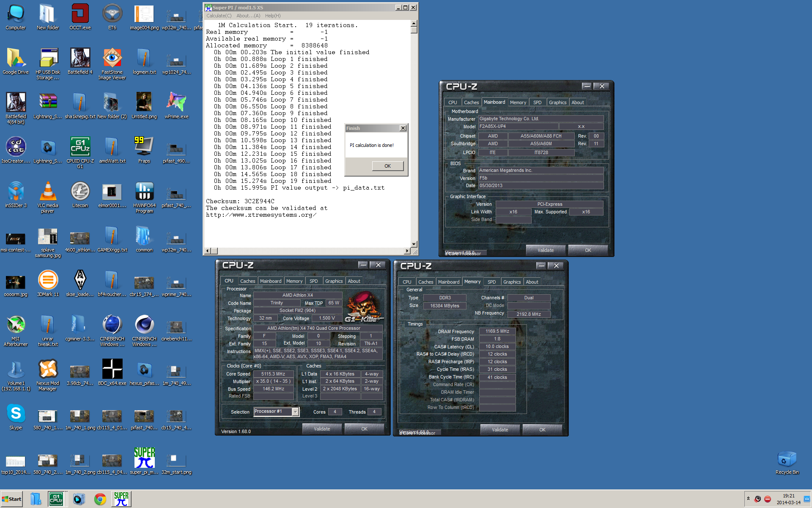Click Super PI horizontal scrollbar right arrow
This screenshot has height=508, width=812.
tap(407, 251)
